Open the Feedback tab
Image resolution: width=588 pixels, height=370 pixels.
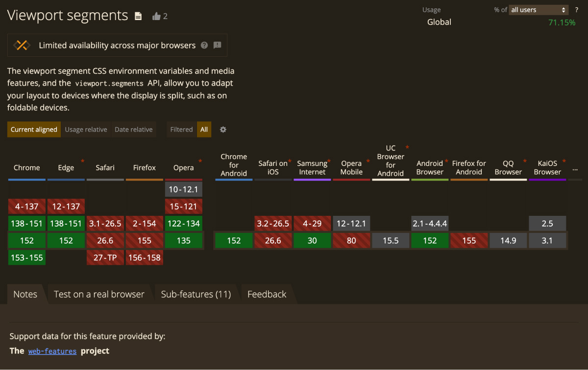tap(267, 294)
